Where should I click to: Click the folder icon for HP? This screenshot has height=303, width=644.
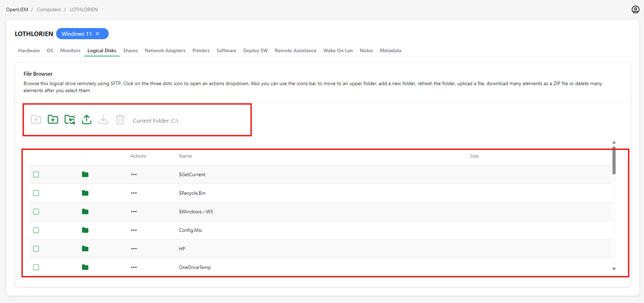85,249
